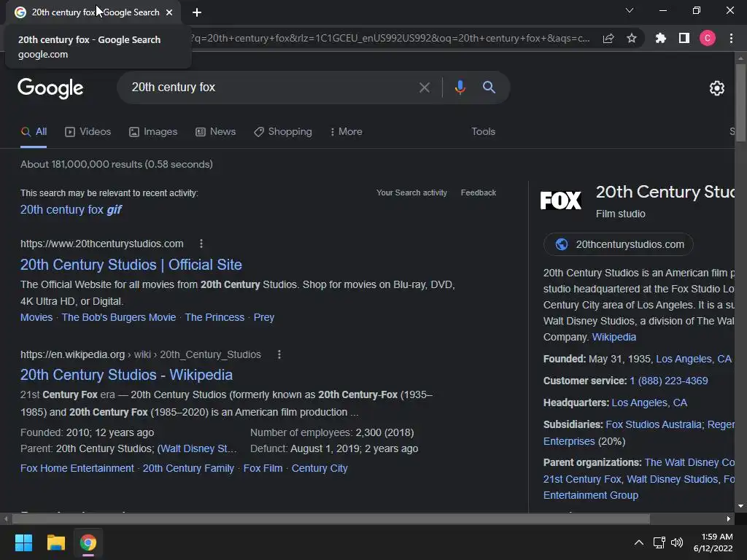Open the clock and date panel
This screenshot has height=560, width=747.
click(x=713, y=542)
